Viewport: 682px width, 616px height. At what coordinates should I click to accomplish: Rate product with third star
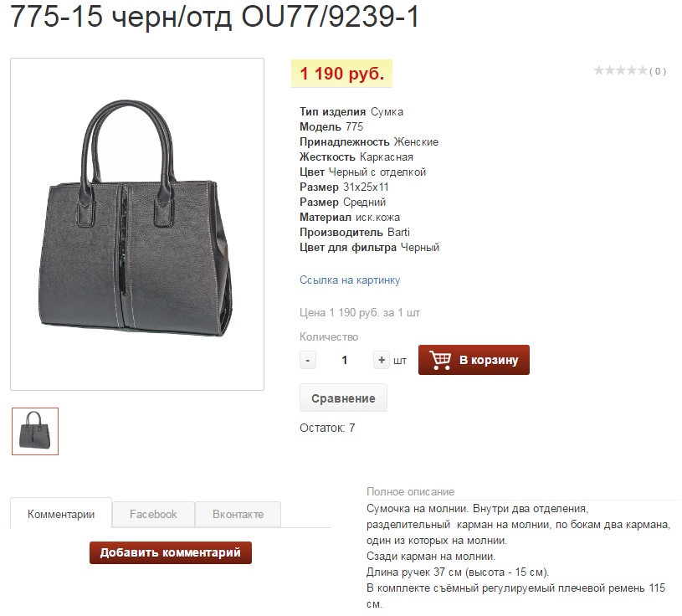point(621,70)
